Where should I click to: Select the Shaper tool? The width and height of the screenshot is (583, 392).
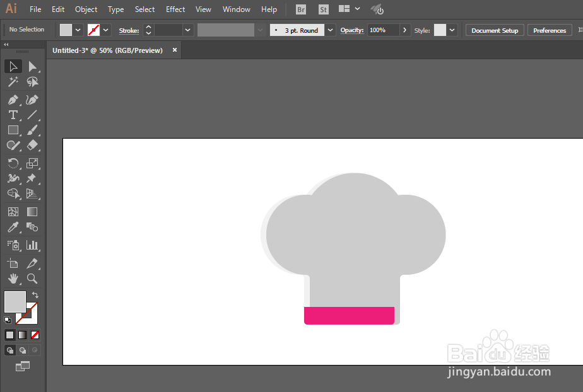click(x=13, y=145)
